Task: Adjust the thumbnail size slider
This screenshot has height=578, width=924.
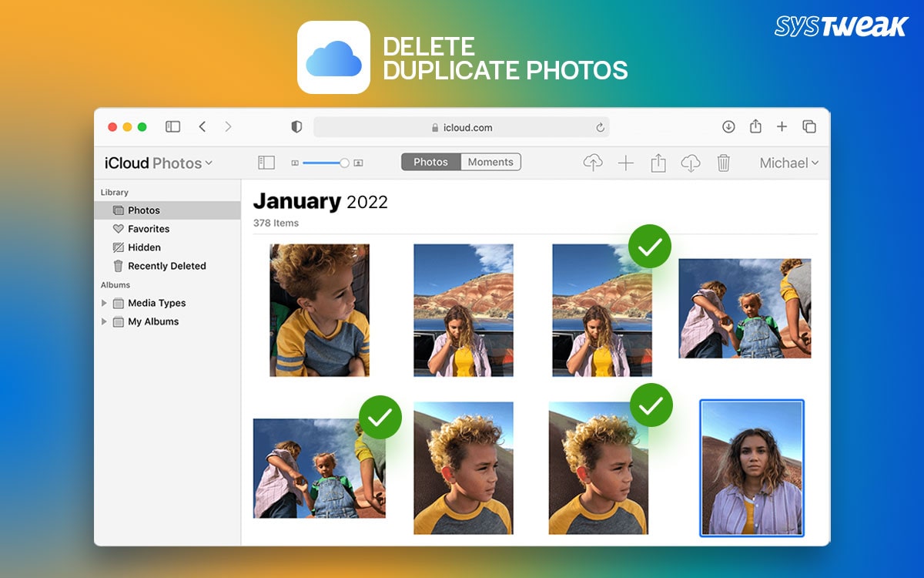Action: point(326,163)
